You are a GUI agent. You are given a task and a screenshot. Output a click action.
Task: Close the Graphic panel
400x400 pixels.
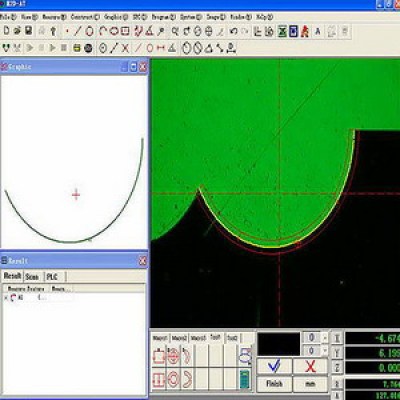143,67
